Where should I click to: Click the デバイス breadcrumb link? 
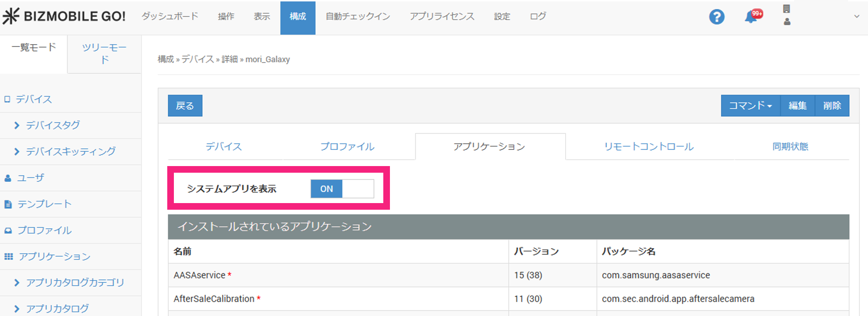[198, 59]
